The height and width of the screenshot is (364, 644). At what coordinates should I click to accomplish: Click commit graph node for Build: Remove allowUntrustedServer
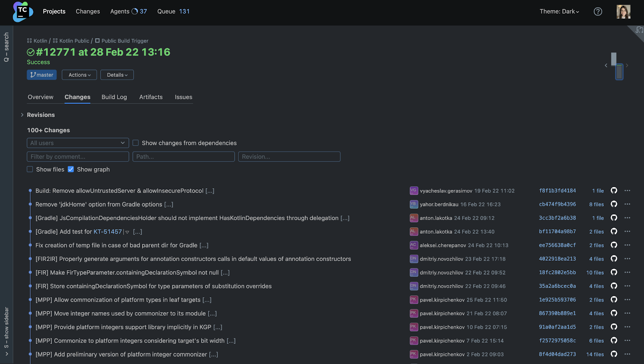pos(30,191)
